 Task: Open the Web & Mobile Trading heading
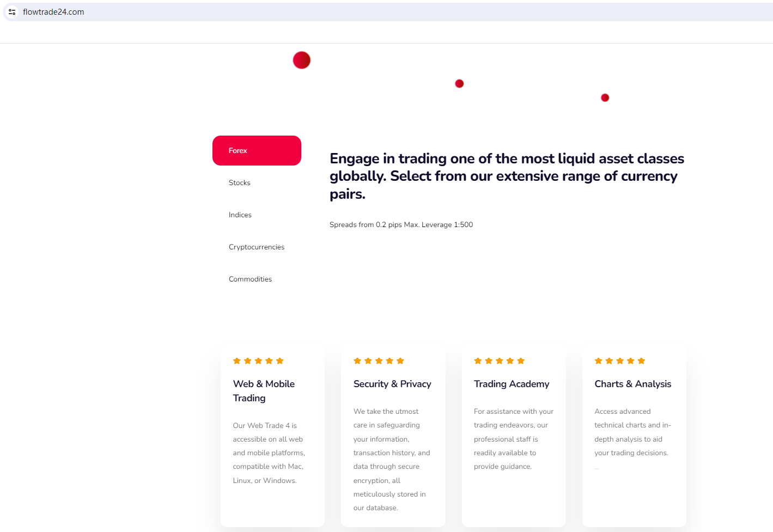point(264,391)
